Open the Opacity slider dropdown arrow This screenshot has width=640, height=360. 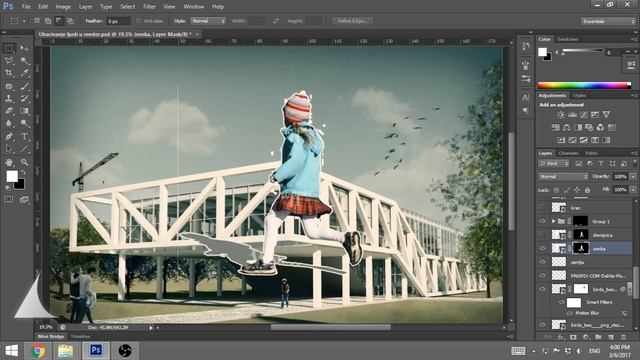pyautogui.click(x=633, y=176)
